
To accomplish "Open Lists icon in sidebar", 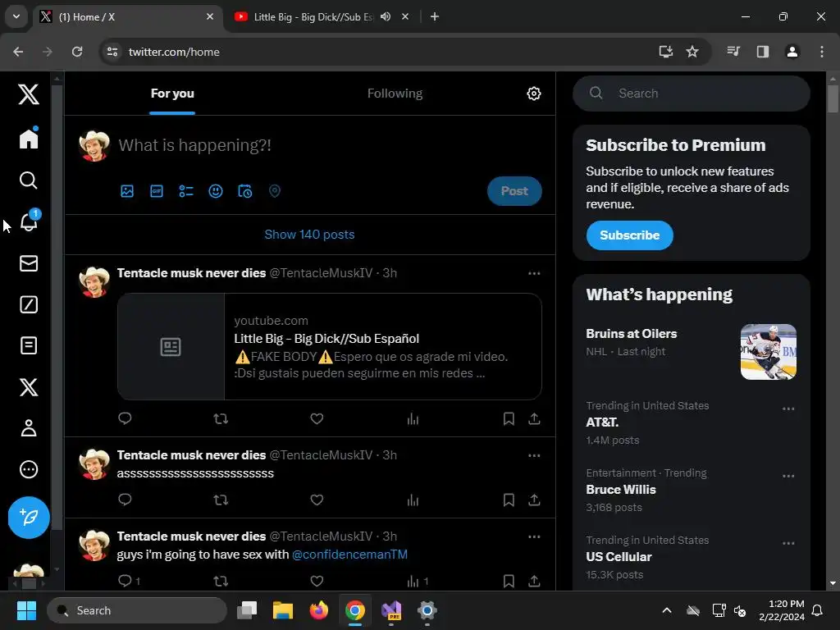I will pos(29,345).
